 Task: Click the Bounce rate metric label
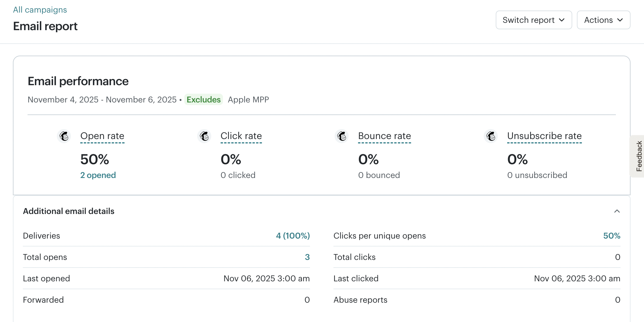384,136
